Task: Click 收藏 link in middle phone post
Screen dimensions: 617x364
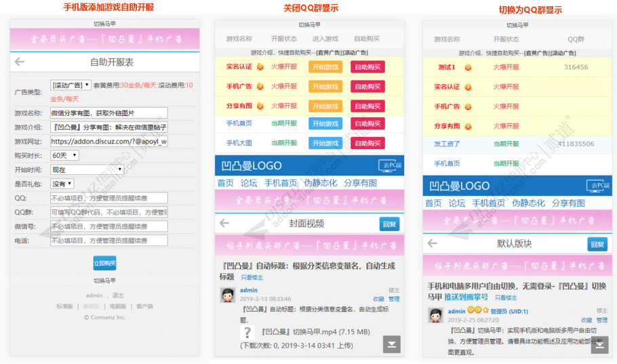Action: tap(378, 299)
